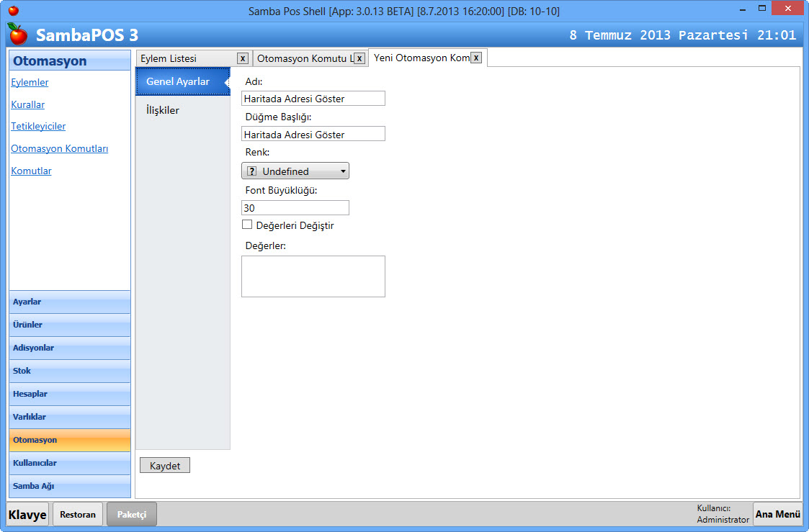The width and height of the screenshot is (809, 532).
Task: Expand the Ayarlar sidebar section
Action: (70, 302)
